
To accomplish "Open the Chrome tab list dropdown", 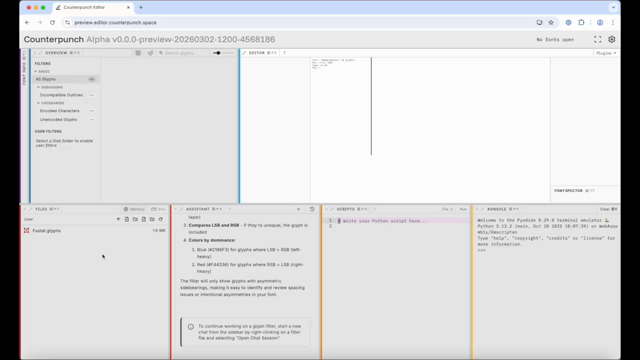I will pyautogui.click(x=613, y=7).
